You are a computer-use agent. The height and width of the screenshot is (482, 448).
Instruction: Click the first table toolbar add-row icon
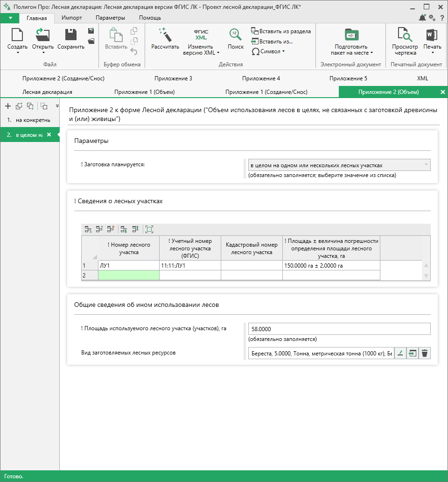coord(88,229)
